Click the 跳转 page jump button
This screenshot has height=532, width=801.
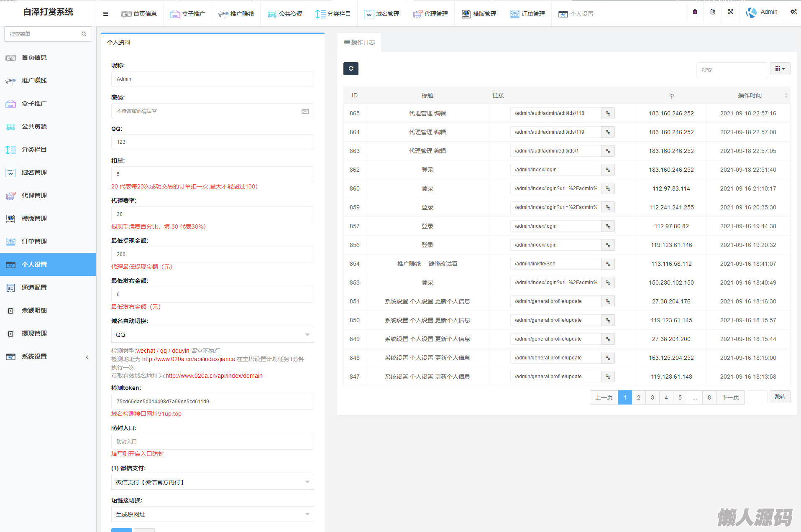780,397
